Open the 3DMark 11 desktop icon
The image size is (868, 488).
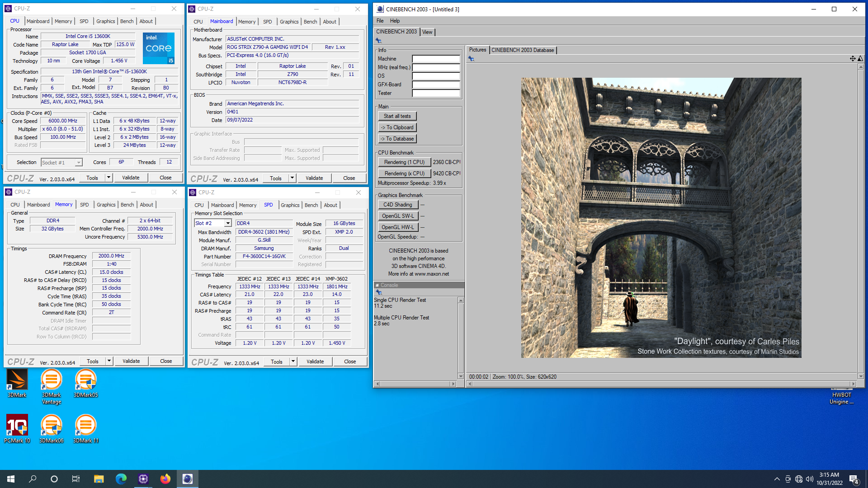coord(85,429)
